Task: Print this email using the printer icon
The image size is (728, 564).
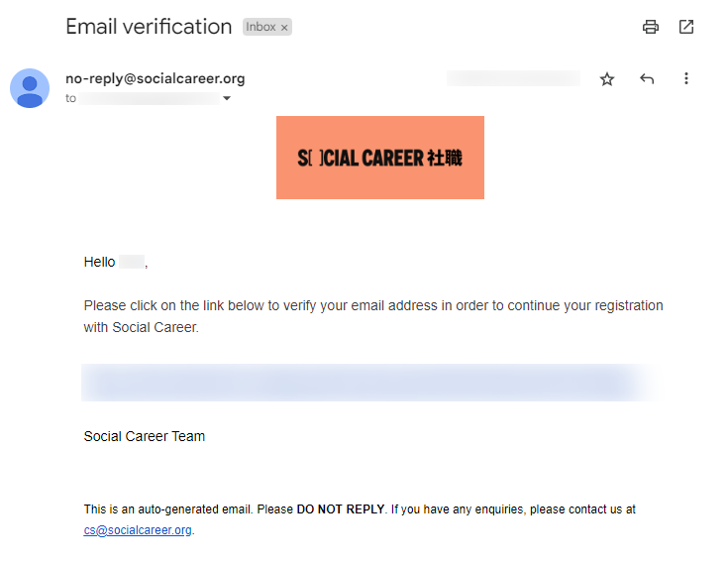Action: [x=650, y=27]
